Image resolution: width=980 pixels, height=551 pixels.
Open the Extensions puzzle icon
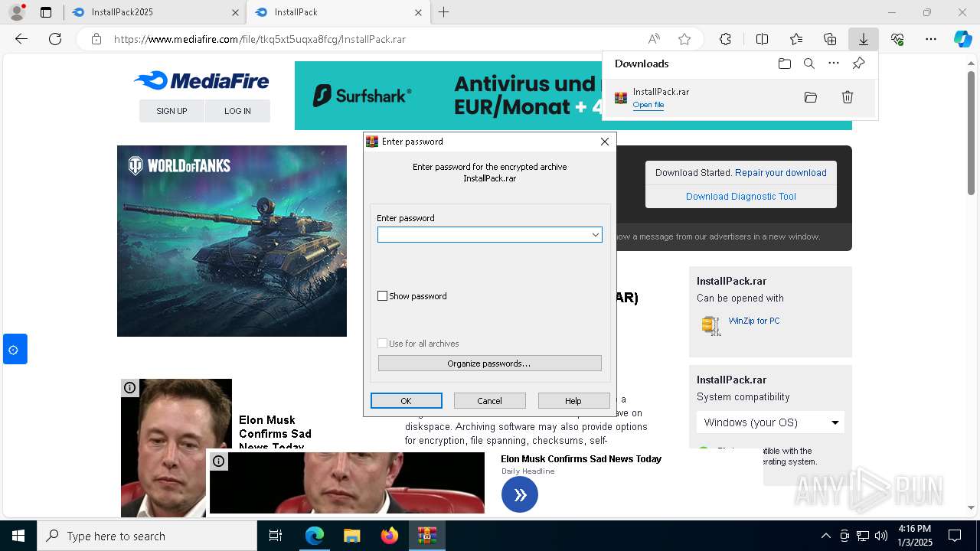click(x=725, y=39)
